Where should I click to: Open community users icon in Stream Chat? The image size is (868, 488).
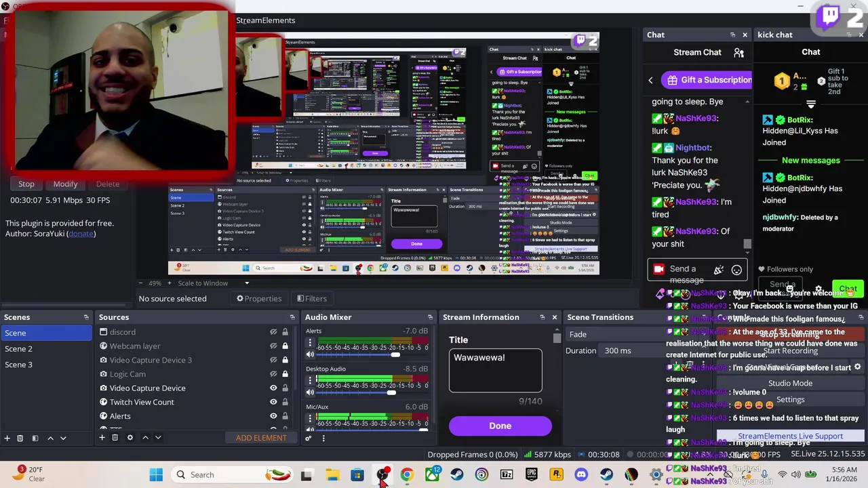pos(739,52)
